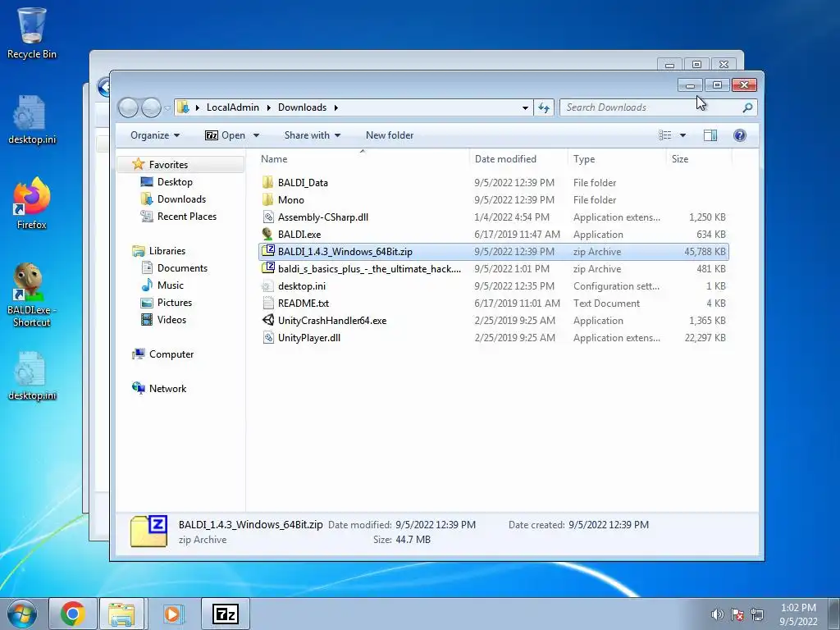
Task: Expand the arrow after Downloads in breadcrumb
Action: click(336, 107)
